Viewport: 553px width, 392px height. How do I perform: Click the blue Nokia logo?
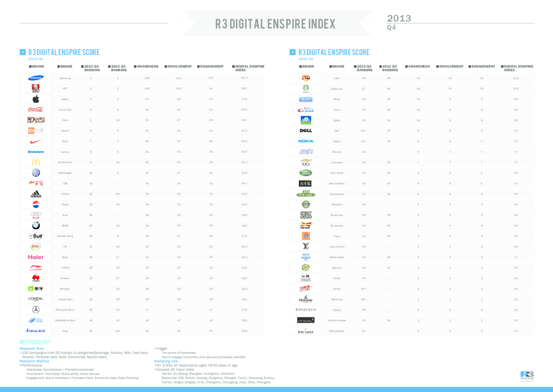click(305, 141)
